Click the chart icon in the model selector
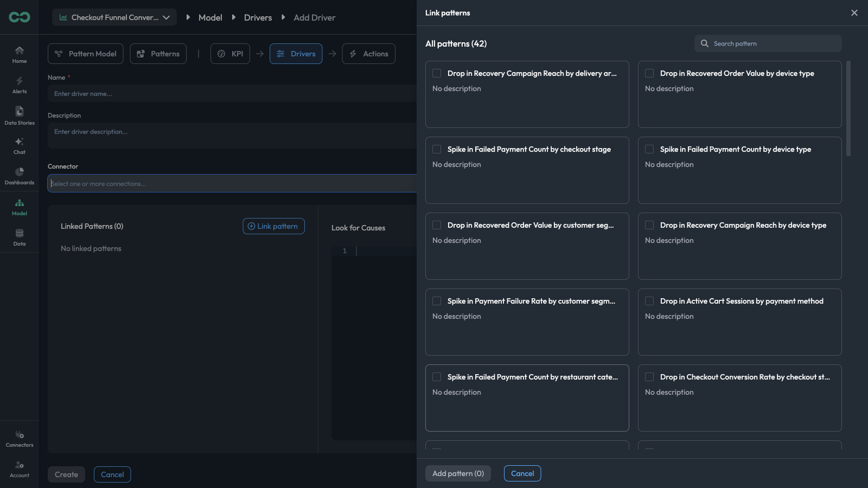This screenshot has height=488, width=868. click(x=63, y=17)
